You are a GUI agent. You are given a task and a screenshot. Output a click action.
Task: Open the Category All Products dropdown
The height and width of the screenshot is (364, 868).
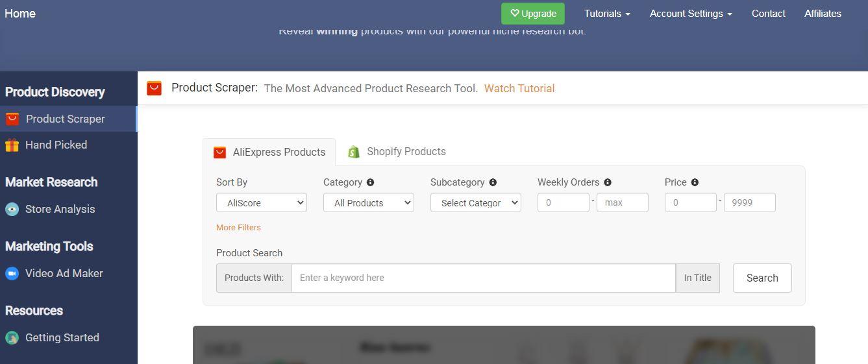369,202
